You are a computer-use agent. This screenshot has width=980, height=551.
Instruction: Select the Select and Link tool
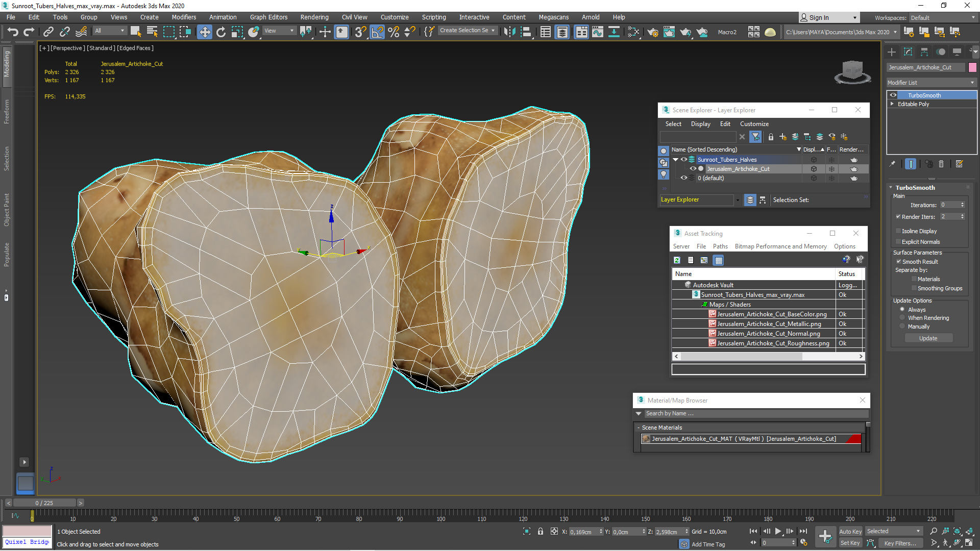pyautogui.click(x=48, y=32)
